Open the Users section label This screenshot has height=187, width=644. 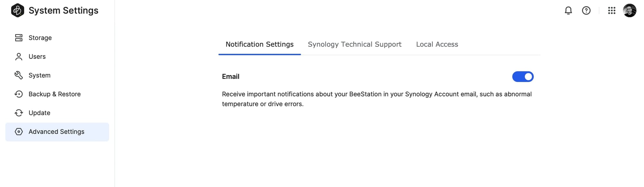[x=37, y=57]
